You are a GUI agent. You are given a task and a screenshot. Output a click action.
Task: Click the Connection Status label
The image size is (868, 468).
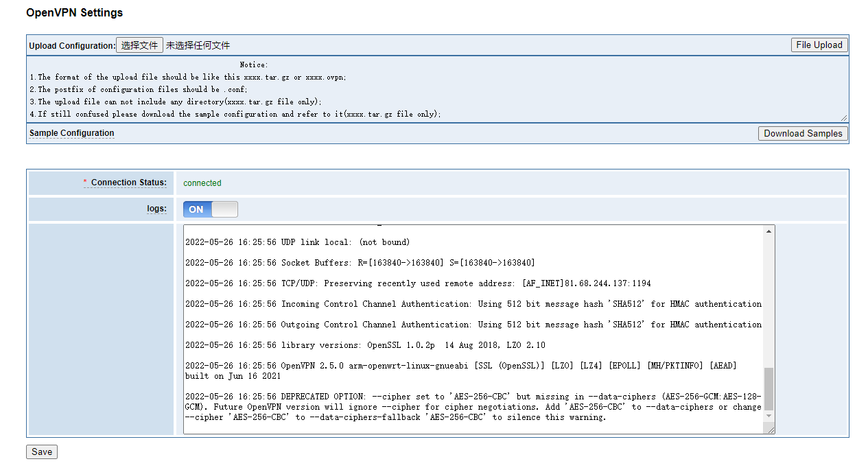click(129, 183)
